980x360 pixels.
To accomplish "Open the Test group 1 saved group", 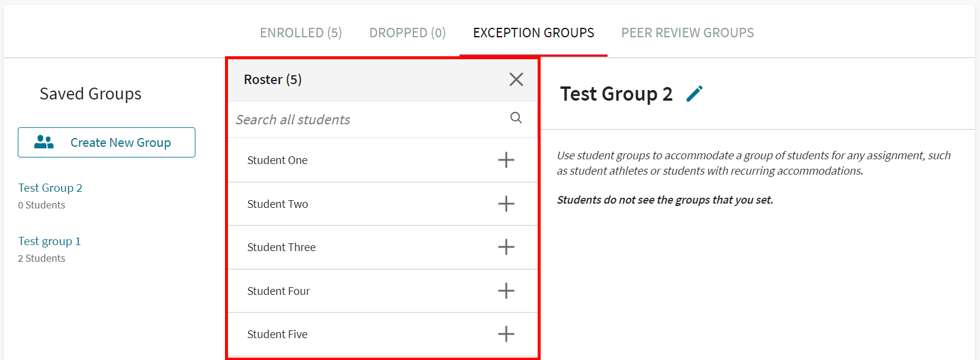I will [49, 240].
